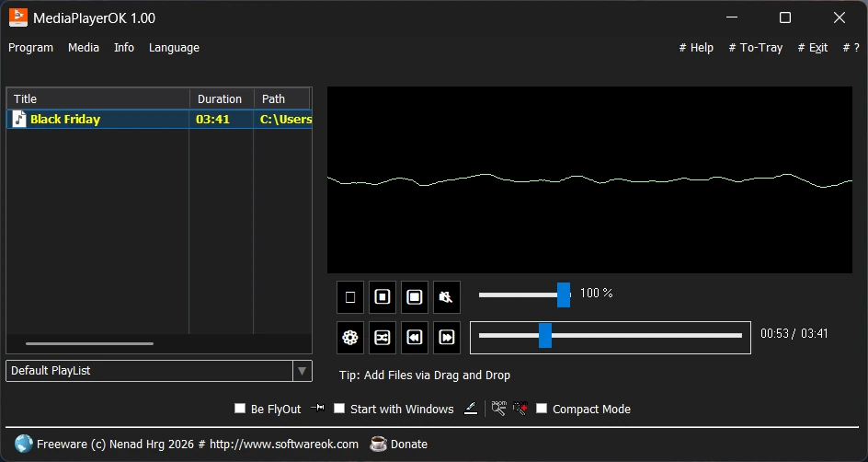868x462 pixels.
Task: Click the playlist horizontal scrollbar
Action: (90, 343)
